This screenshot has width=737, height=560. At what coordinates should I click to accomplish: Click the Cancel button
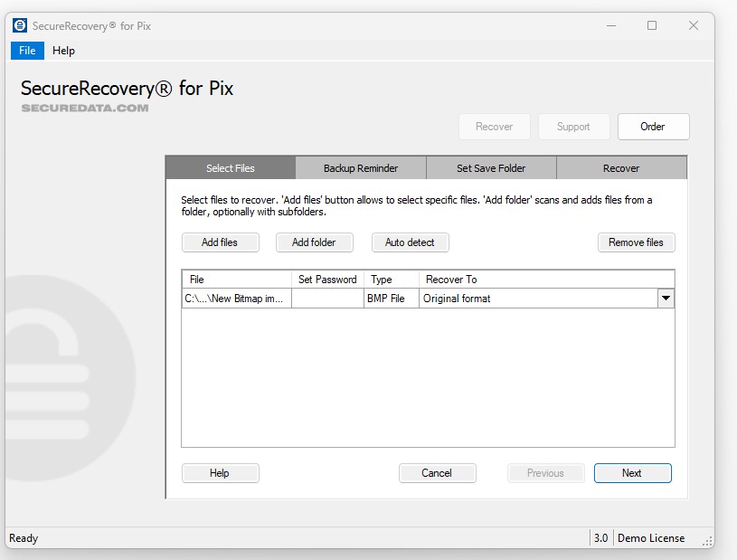click(x=437, y=473)
